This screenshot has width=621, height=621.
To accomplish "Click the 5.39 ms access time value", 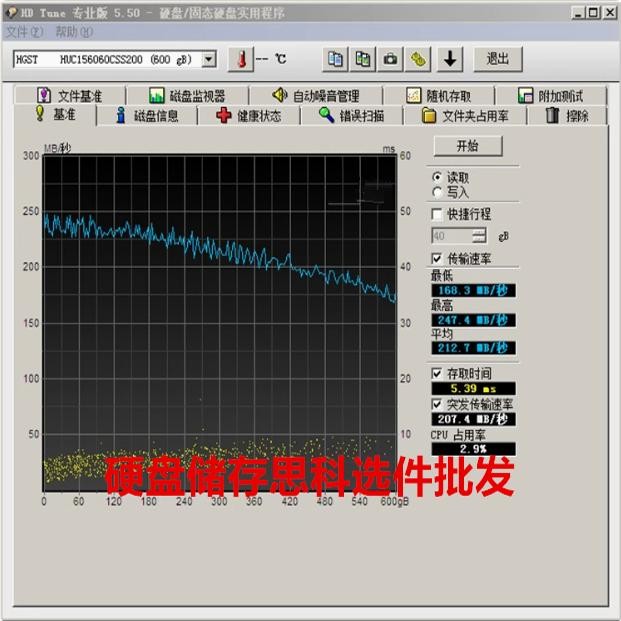I will pos(473,389).
